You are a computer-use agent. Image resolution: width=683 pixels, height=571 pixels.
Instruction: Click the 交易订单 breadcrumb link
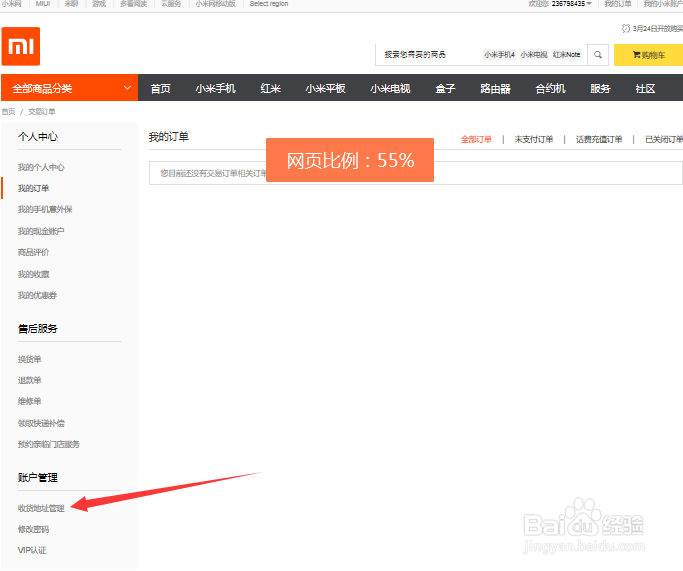coord(42,111)
